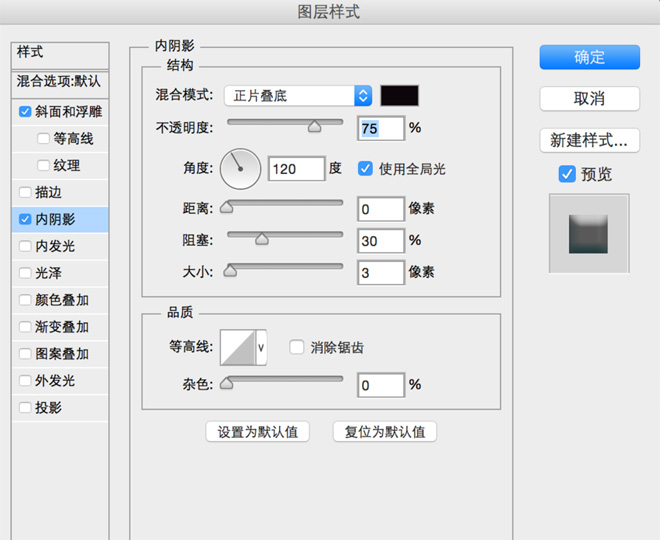Expand the contour picker dropdown arrow
Image resolution: width=660 pixels, height=540 pixels.
point(262,348)
